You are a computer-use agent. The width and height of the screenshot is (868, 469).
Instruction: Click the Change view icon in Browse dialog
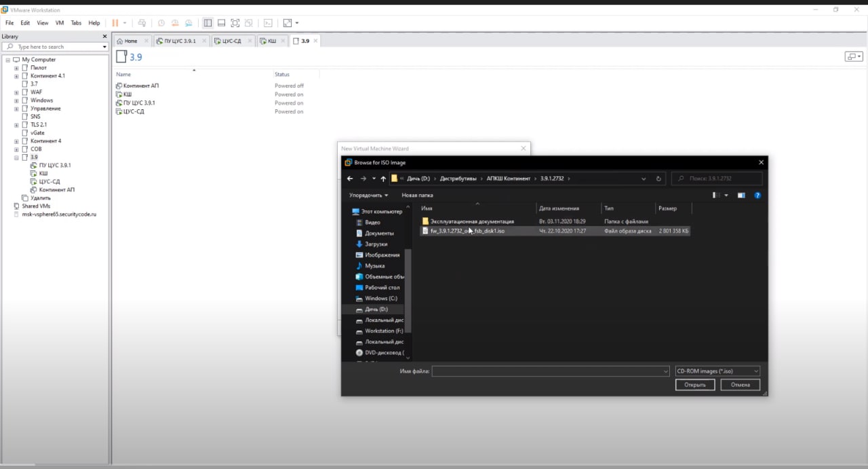[716, 195]
